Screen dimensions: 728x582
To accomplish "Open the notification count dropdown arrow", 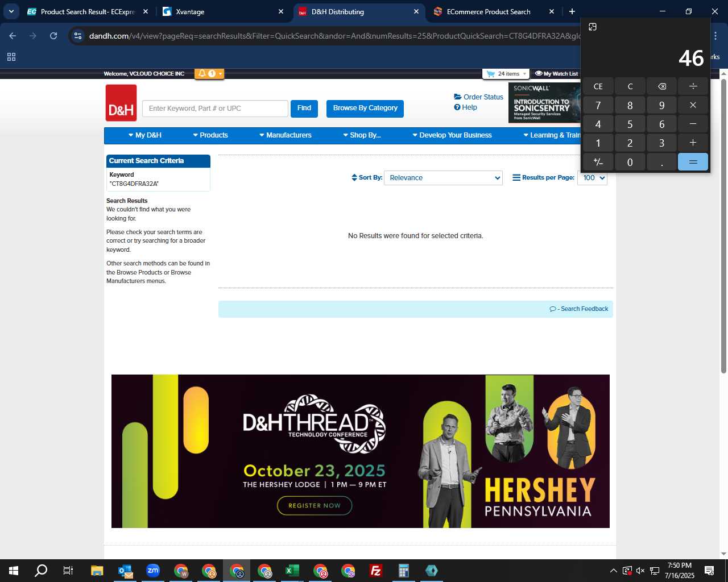I will tap(220, 74).
